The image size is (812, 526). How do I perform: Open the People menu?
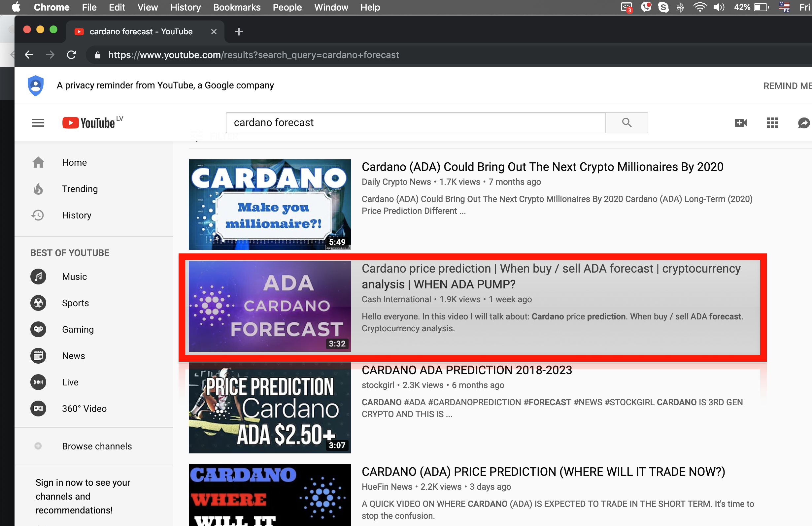tap(287, 7)
